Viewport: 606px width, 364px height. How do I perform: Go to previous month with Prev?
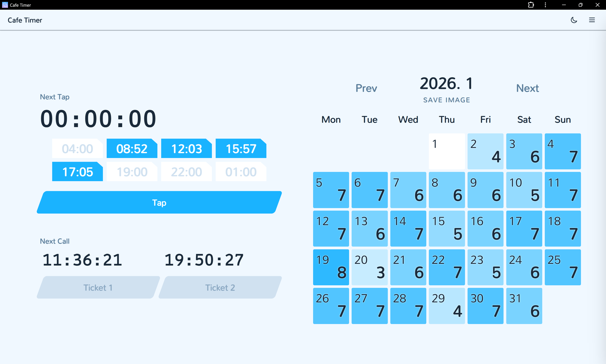click(x=366, y=88)
